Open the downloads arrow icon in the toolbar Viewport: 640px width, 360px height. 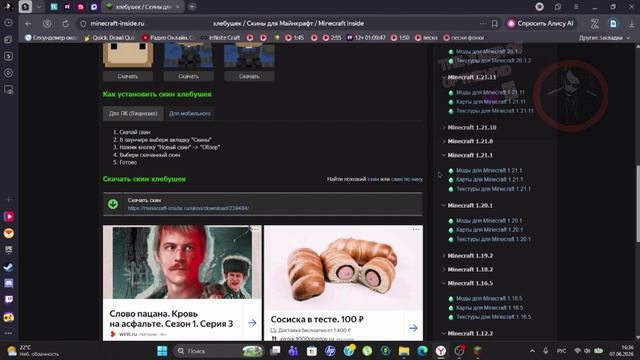tap(631, 24)
